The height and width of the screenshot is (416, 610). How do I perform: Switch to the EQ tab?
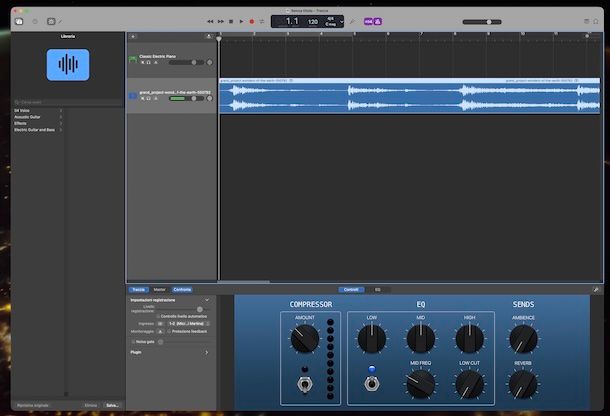click(x=377, y=290)
